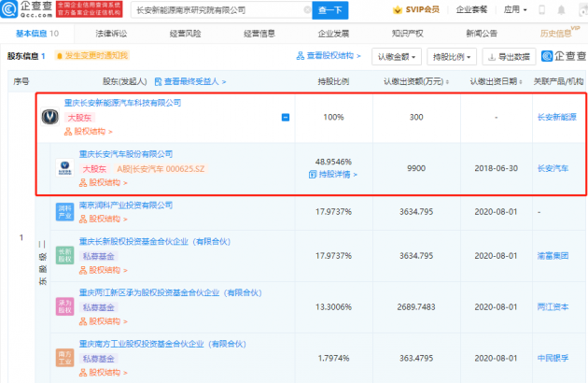Switch to 知识产权 tab

tap(407, 34)
